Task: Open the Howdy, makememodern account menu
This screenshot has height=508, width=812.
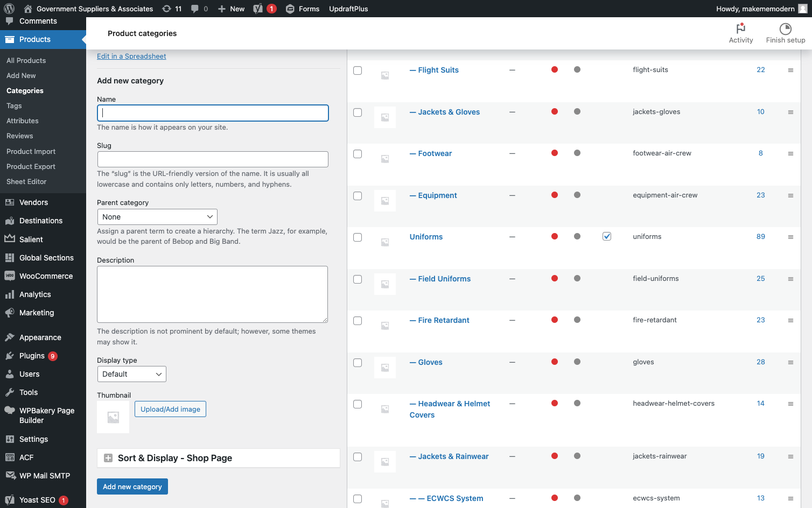Action: coord(762,9)
